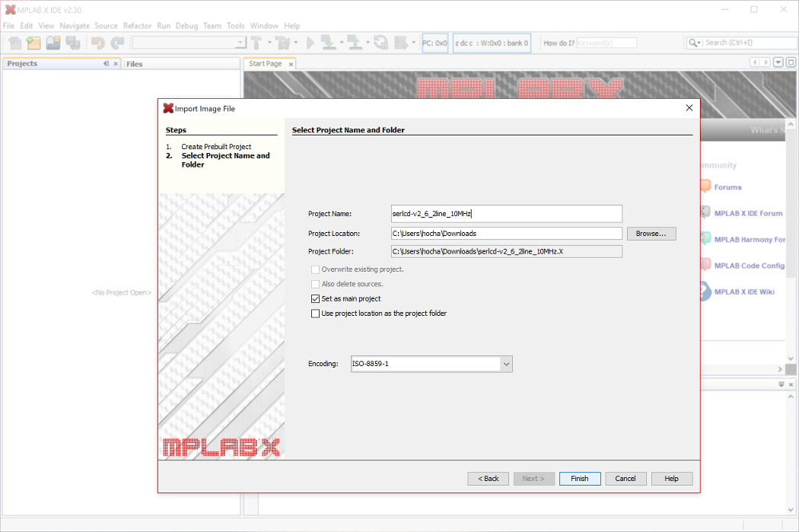Select the Start Page tab

click(265, 64)
